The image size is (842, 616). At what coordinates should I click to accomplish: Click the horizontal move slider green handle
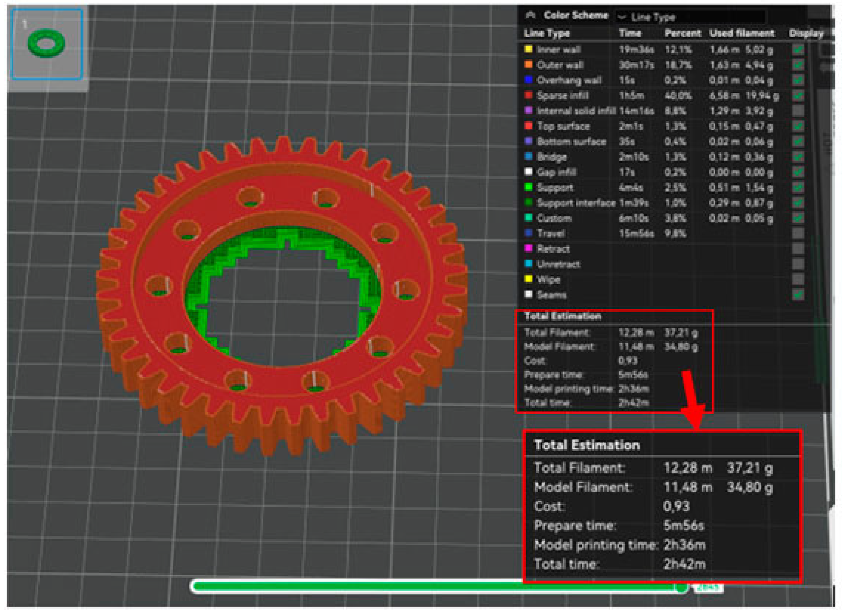click(x=682, y=587)
